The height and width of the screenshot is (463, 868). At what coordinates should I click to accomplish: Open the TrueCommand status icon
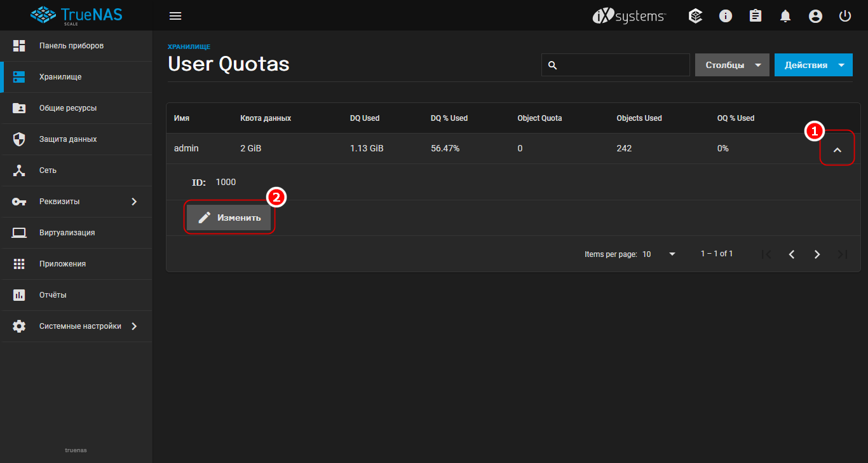tap(696, 16)
